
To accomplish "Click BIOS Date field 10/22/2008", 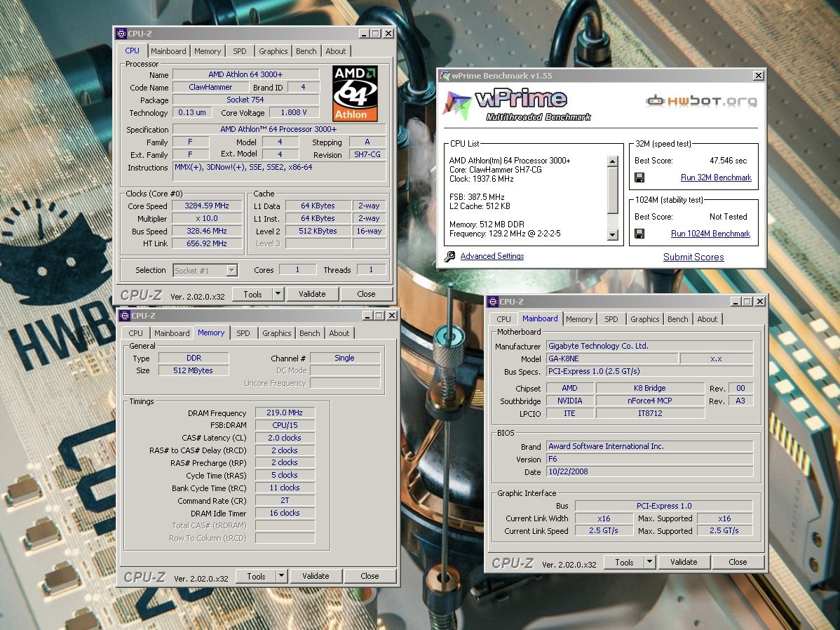I will point(649,472).
